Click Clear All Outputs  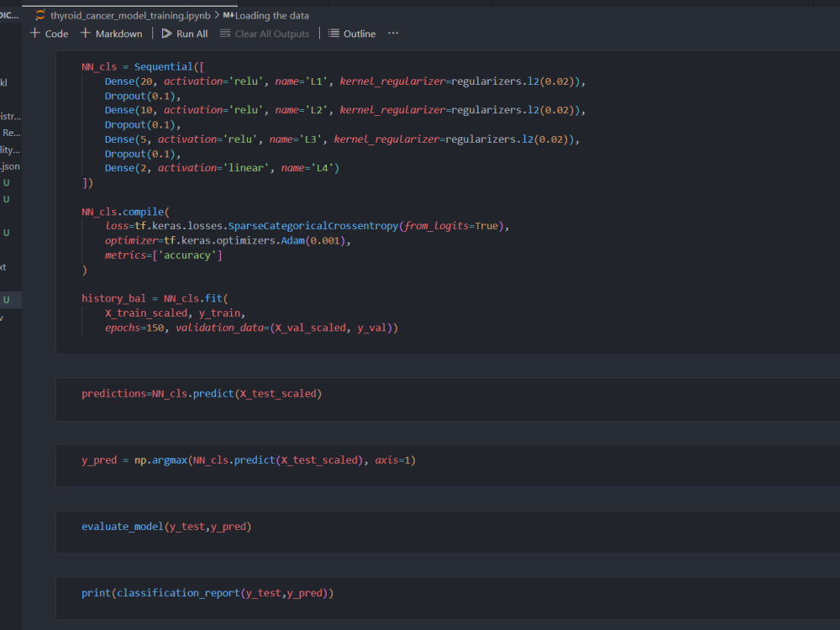265,34
